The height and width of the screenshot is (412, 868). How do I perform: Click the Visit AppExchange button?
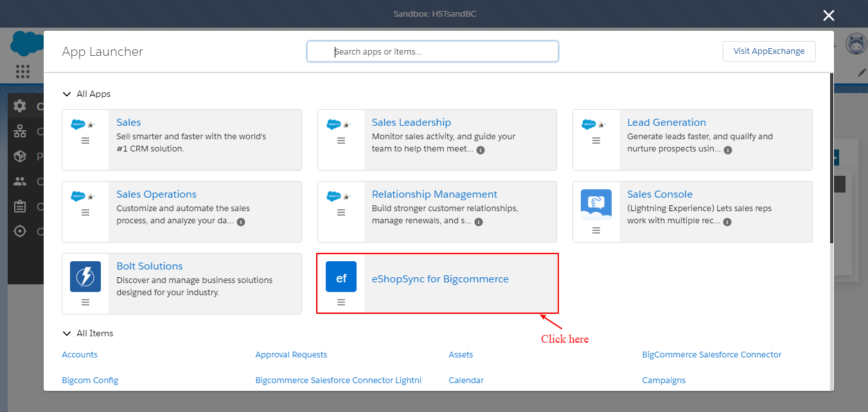click(x=769, y=51)
